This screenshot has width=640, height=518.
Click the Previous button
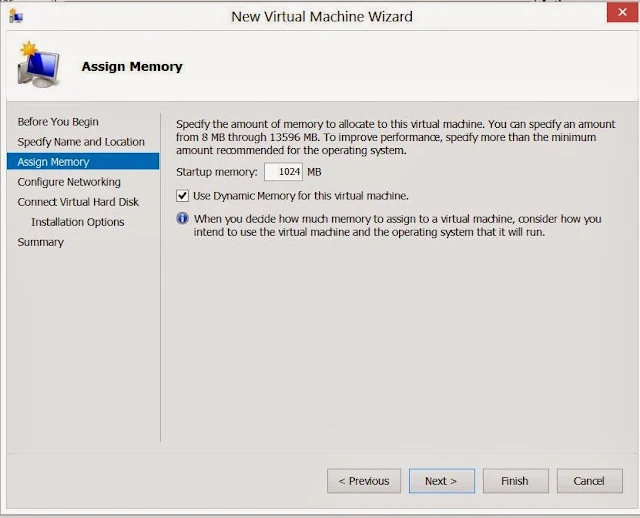tap(364, 481)
